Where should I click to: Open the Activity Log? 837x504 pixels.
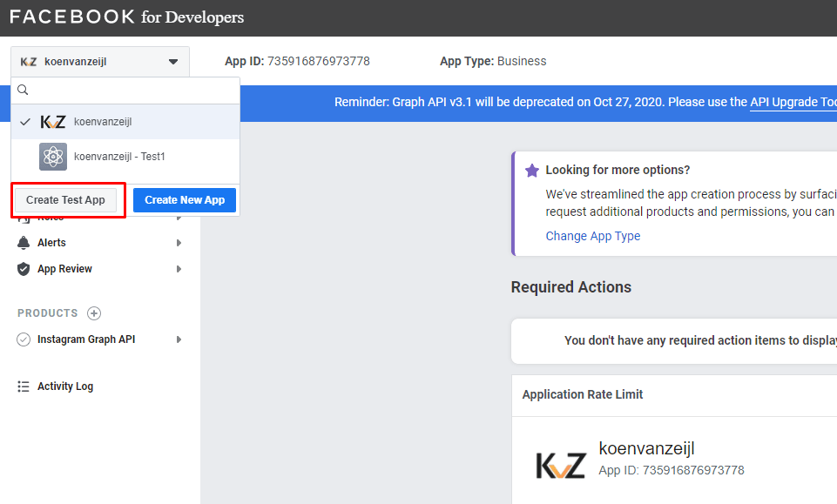point(65,386)
